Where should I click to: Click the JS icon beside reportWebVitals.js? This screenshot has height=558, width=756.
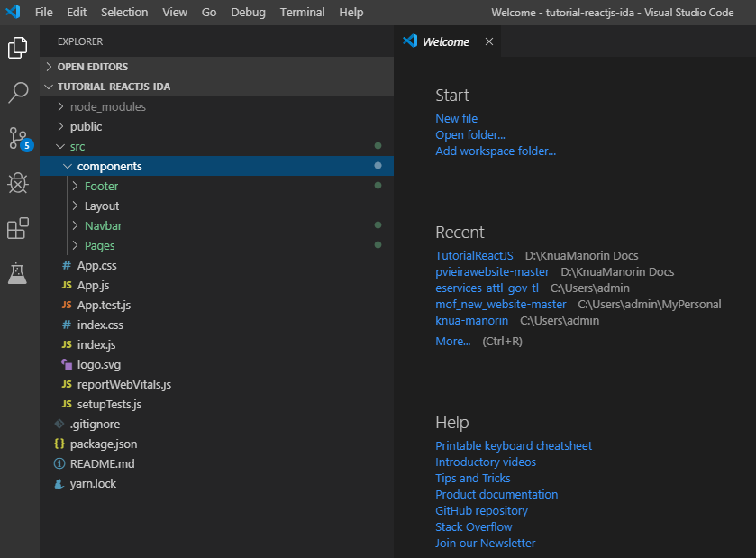pyautogui.click(x=67, y=384)
